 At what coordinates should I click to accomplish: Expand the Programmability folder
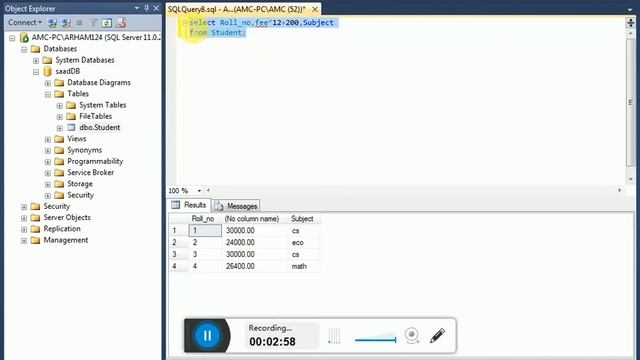click(x=48, y=162)
